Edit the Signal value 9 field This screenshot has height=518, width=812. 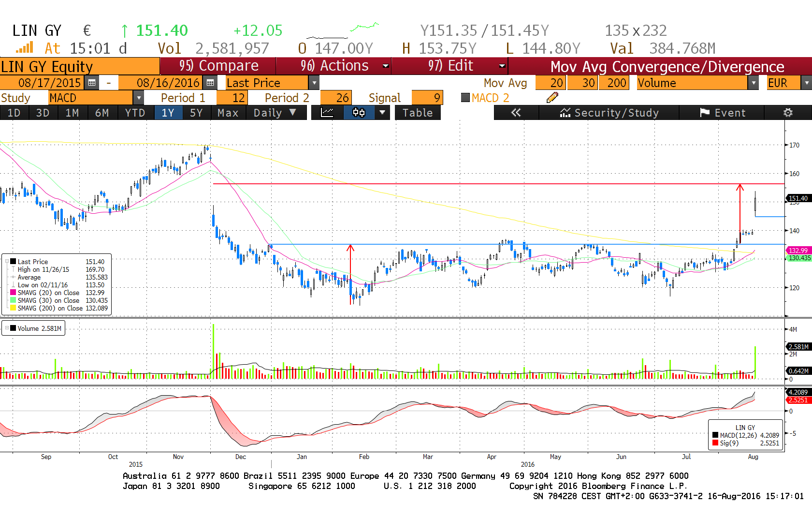point(427,98)
